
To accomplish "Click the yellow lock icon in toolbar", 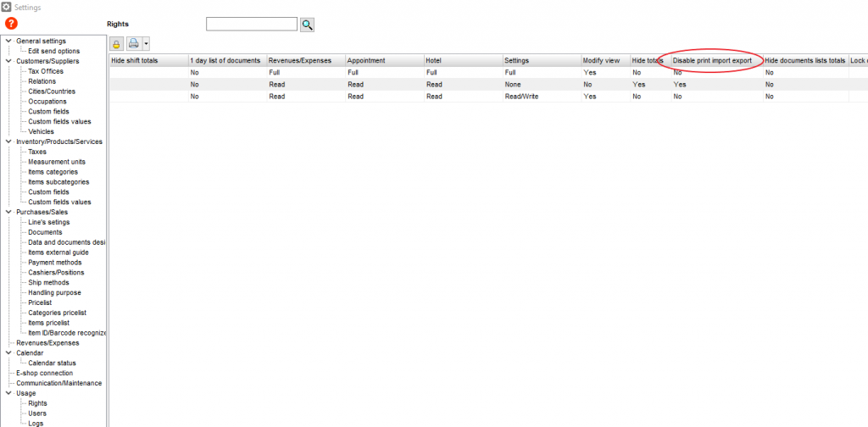I will click(116, 43).
